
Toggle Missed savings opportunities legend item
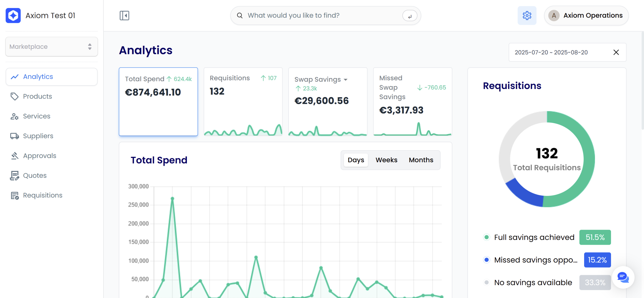pos(535,260)
